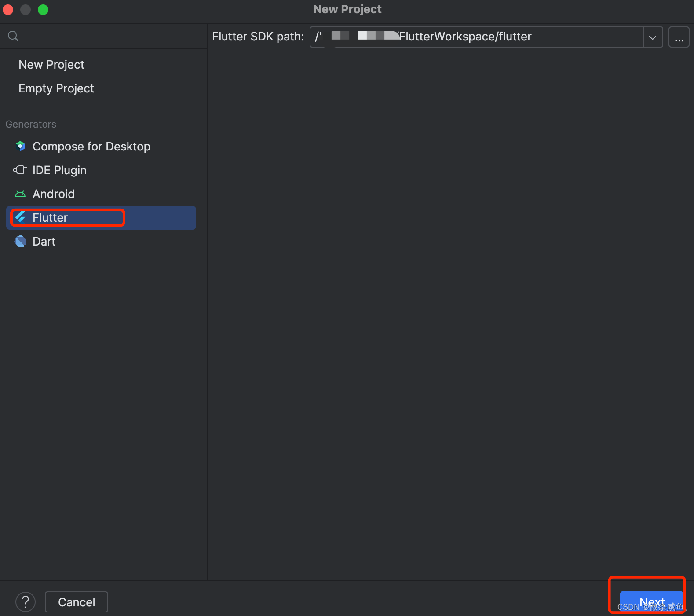Browse for SDK path with ellipsis button
The image size is (694, 616).
tap(679, 37)
